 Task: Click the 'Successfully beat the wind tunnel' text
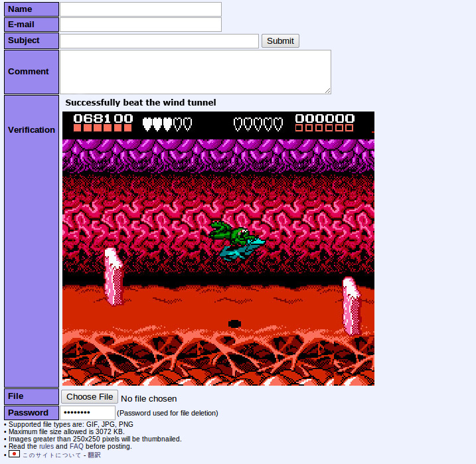click(141, 103)
